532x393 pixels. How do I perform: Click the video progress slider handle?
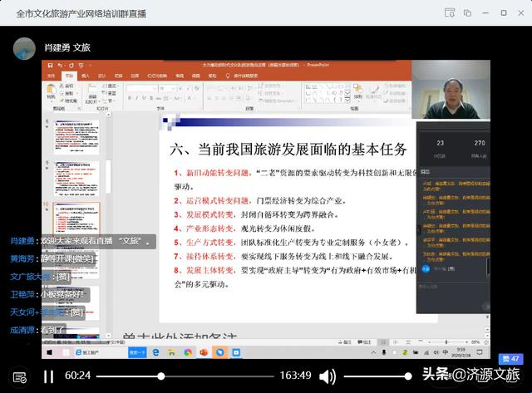(161, 376)
